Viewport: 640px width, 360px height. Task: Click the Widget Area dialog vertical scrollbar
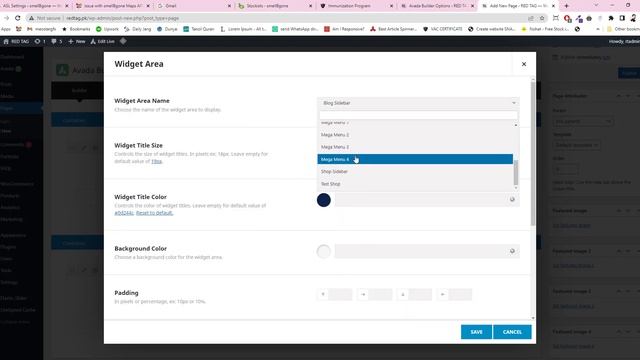pyautogui.click(x=533, y=153)
